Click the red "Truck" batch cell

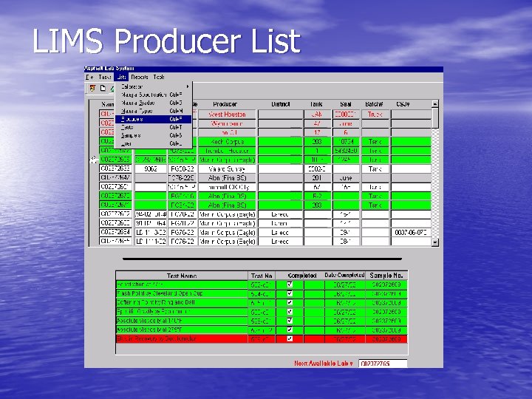[x=375, y=115]
